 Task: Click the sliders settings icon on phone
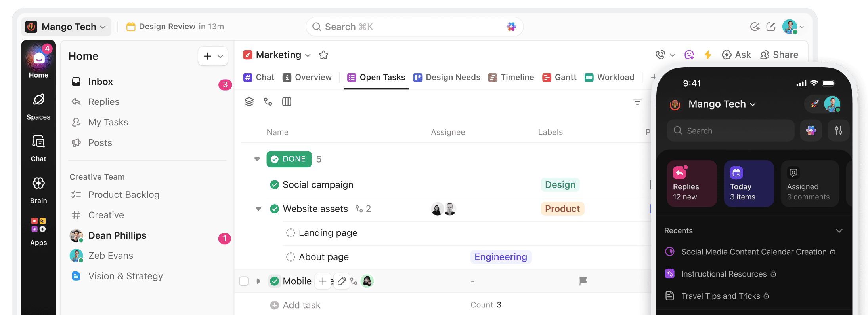(x=838, y=131)
